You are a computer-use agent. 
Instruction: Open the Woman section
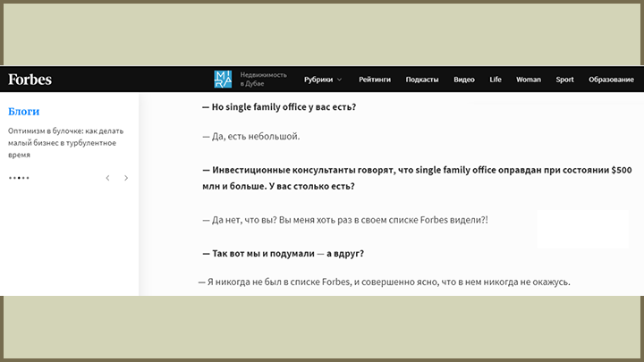[529, 80]
